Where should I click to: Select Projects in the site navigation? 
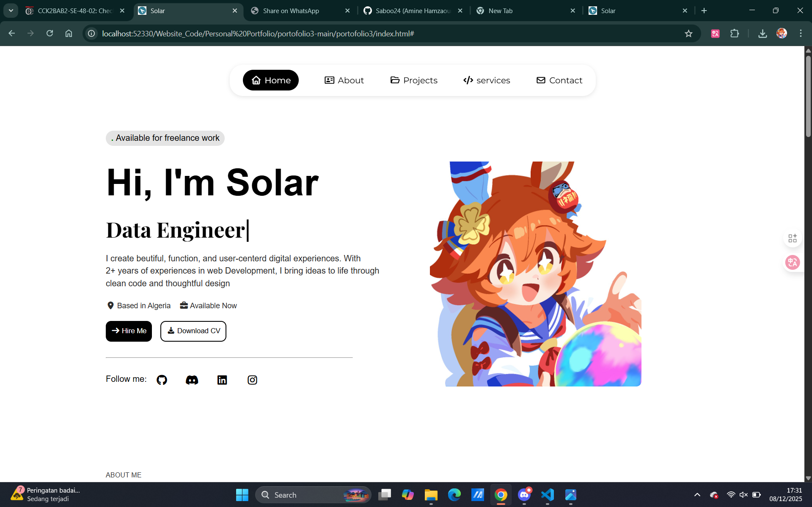[413, 80]
